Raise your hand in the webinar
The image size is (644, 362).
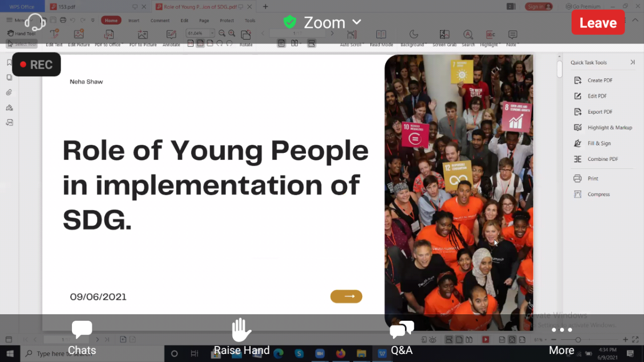pyautogui.click(x=241, y=337)
